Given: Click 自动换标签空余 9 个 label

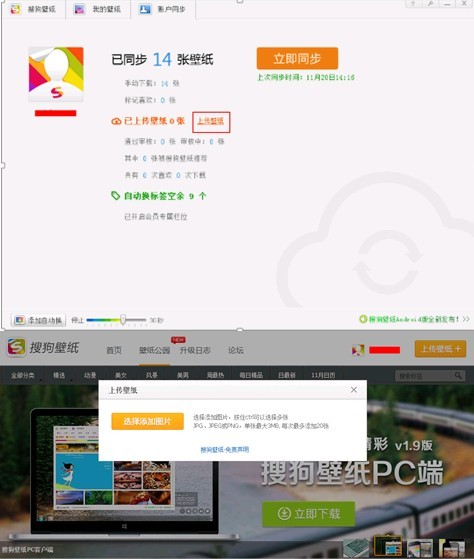Looking at the screenshot, I should click(165, 196).
